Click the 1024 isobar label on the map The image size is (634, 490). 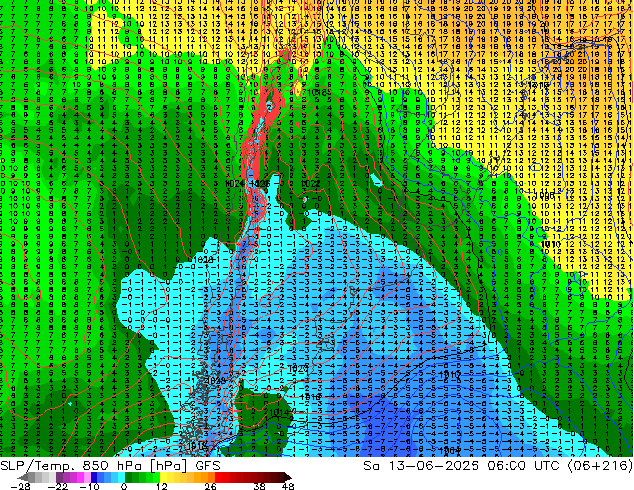coord(233,184)
